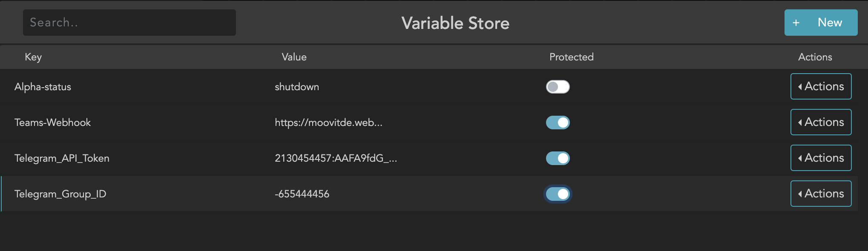Click the shutdown value of Alpha-status

coord(297,87)
